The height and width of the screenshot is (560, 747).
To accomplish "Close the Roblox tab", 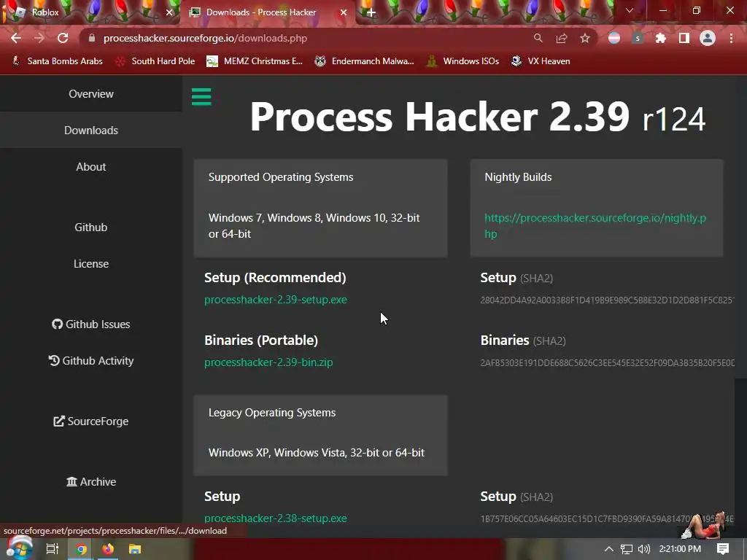I will tap(169, 12).
